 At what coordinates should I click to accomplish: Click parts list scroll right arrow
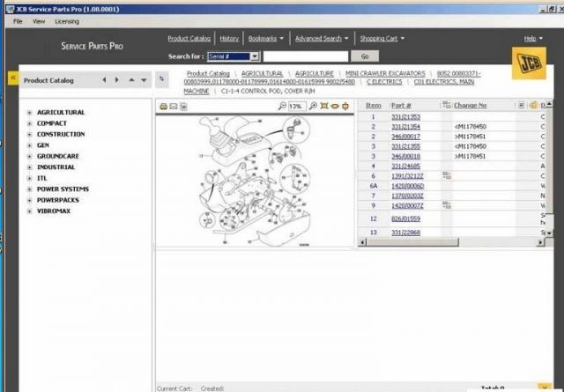coord(540,243)
